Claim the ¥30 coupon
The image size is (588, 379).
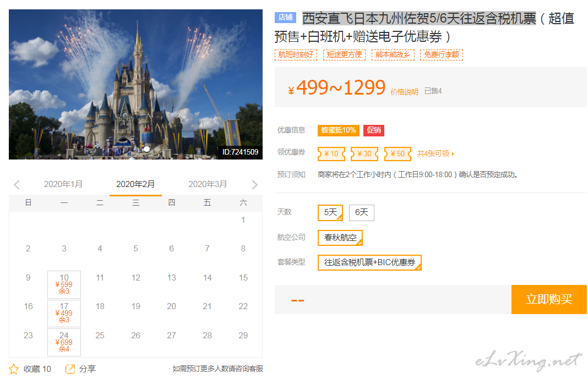(x=364, y=153)
